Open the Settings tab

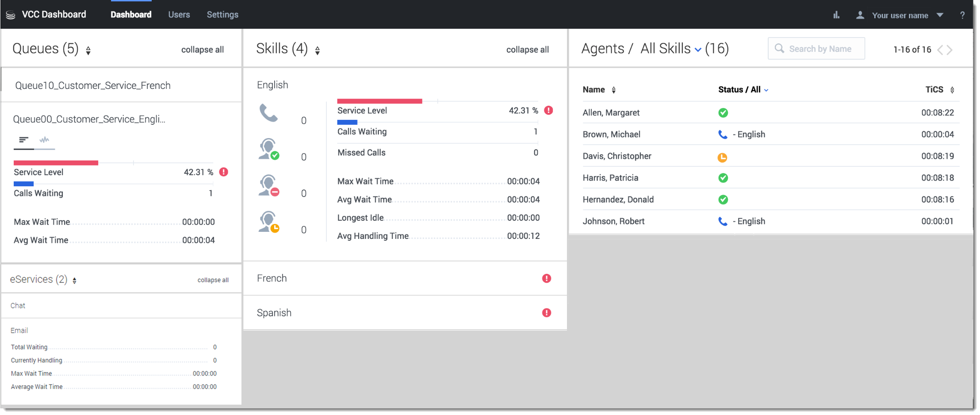(x=222, y=15)
